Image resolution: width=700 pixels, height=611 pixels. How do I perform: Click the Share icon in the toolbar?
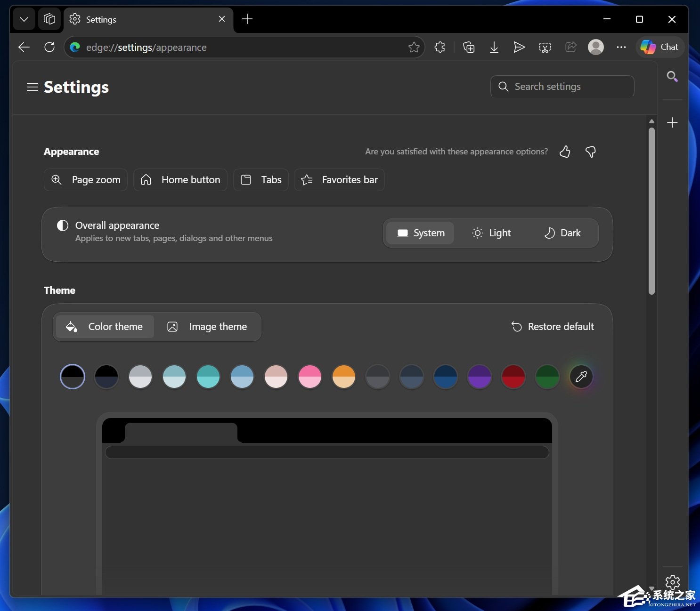[571, 47]
